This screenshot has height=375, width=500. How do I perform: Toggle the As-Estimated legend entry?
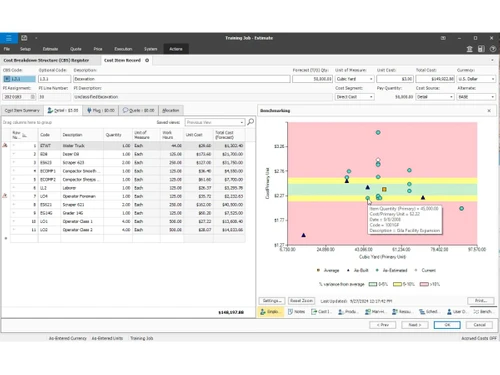(x=392, y=270)
